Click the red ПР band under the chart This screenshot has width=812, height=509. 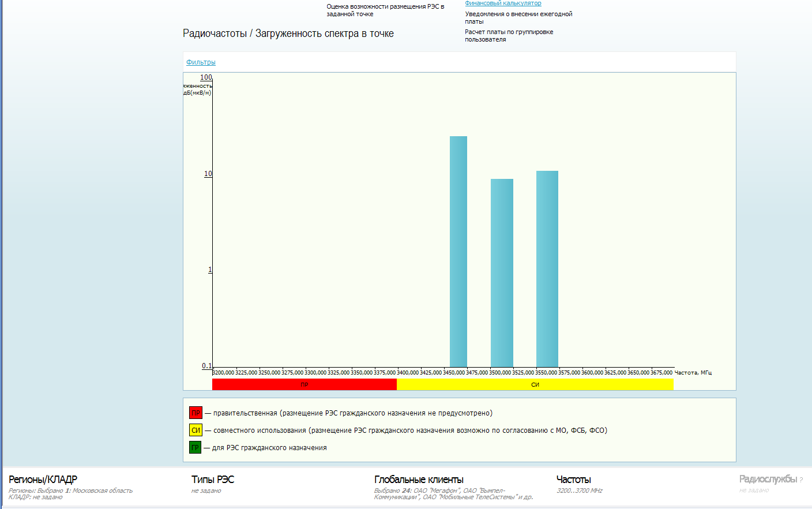[304, 384]
